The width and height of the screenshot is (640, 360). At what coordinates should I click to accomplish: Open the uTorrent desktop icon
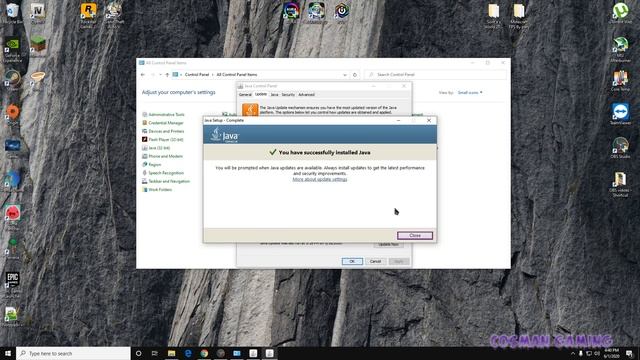click(x=620, y=12)
